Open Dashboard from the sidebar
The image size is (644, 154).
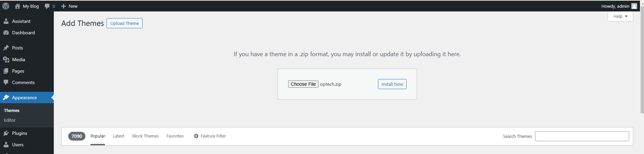(23, 33)
